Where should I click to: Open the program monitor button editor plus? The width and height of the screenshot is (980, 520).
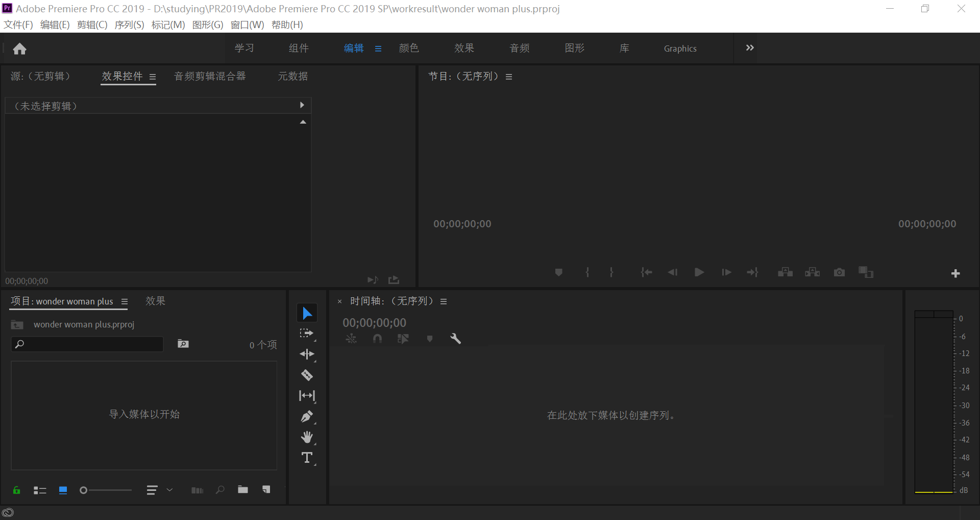[955, 274]
